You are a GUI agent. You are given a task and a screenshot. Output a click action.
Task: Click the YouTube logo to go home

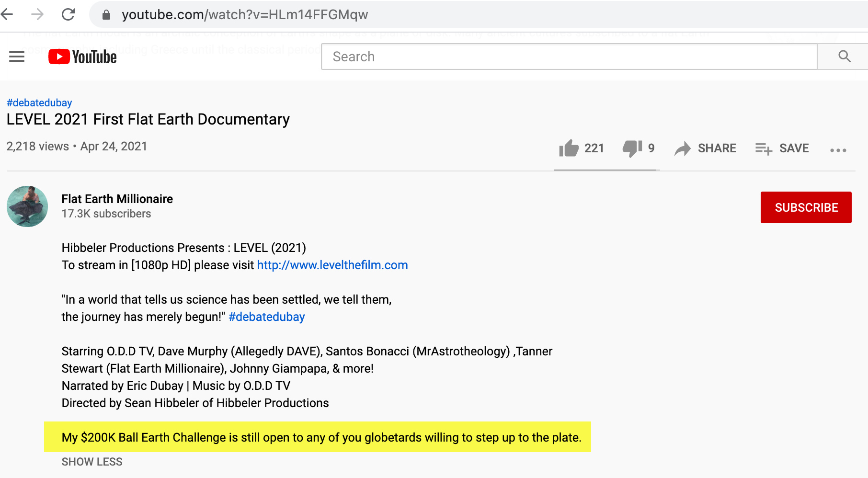coord(82,57)
